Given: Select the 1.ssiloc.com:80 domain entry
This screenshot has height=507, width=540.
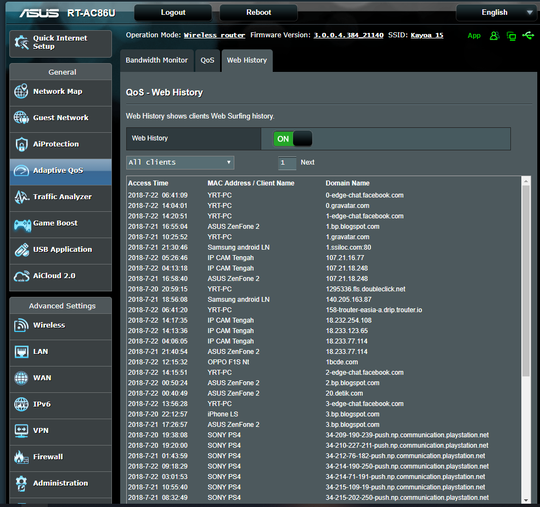Looking at the screenshot, I should pos(349,247).
